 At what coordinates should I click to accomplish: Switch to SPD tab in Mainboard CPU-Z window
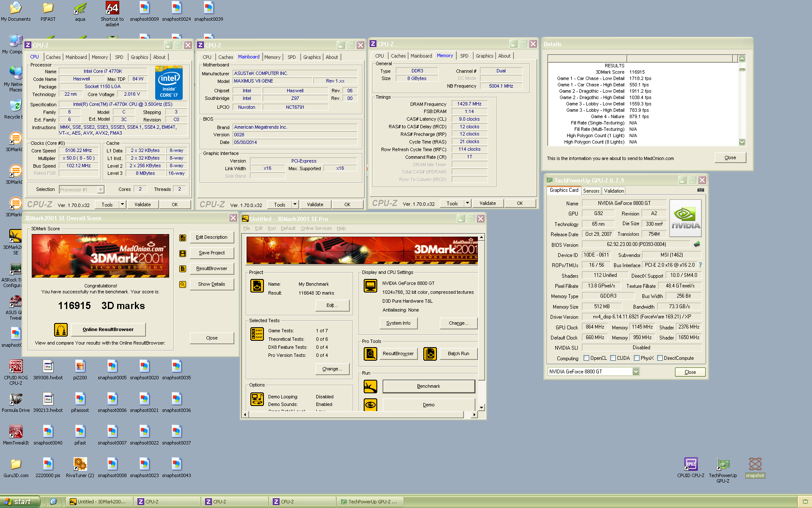(292, 57)
